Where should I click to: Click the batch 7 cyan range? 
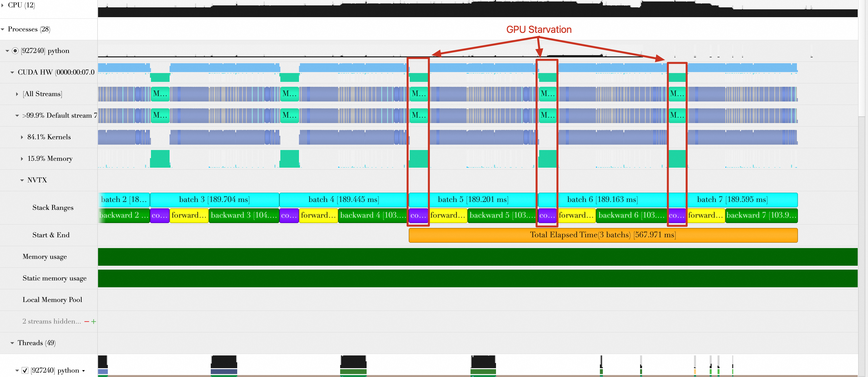pyautogui.click(x=732, y=200)
